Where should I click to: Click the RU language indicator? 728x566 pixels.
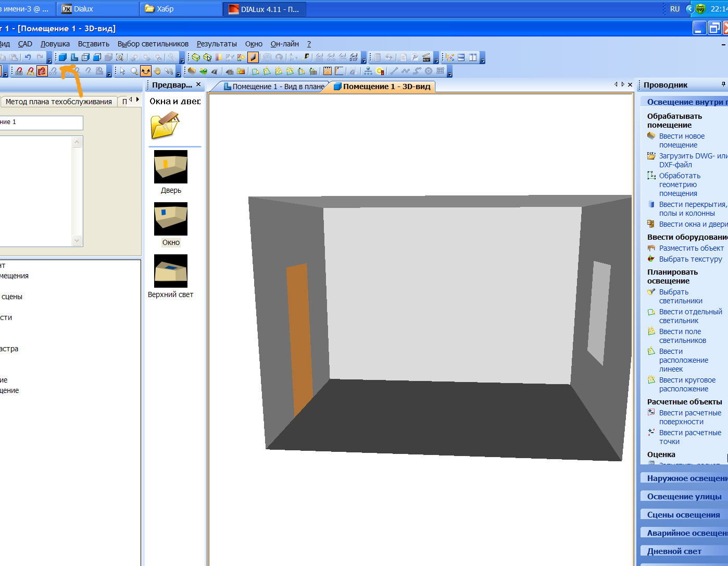[x=675, y=9]
